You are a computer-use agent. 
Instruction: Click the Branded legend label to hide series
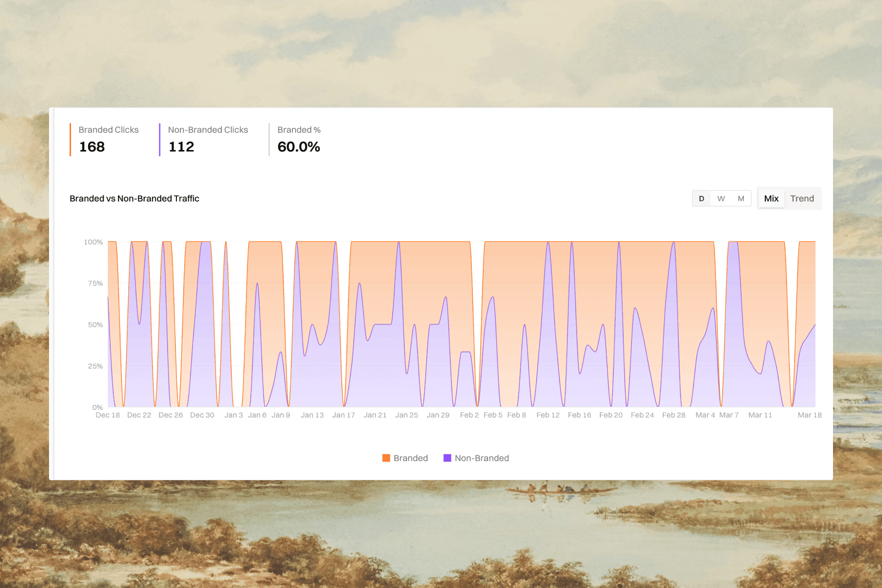[411, 458]
